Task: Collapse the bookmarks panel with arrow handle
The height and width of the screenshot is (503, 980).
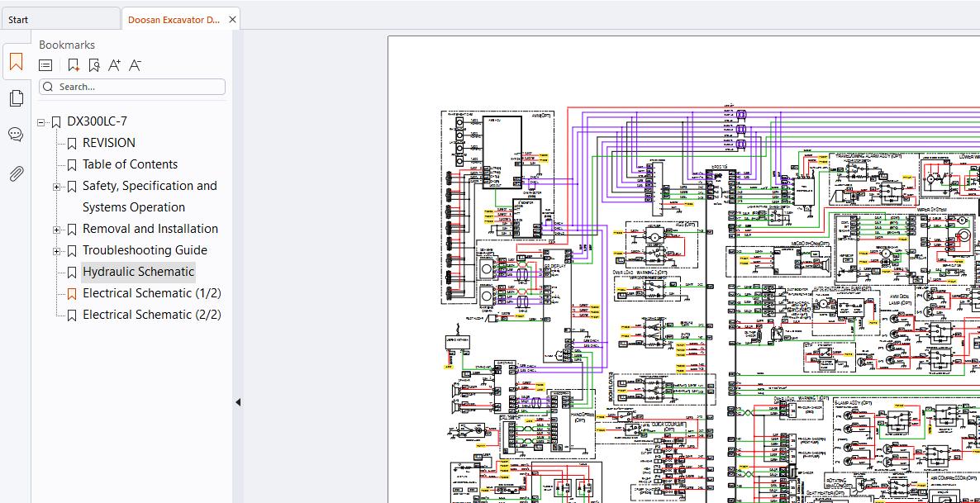Action: pos(237,402)
